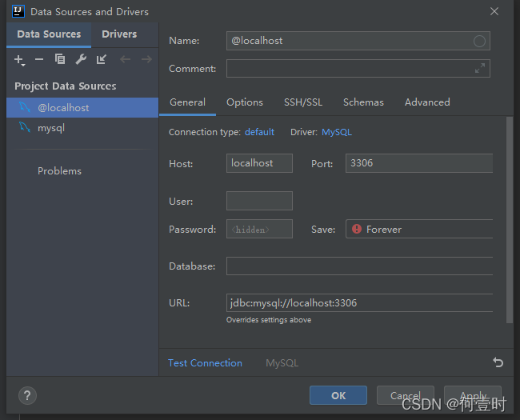The width and height of the screenshot is (520, 420).
Task: Click the Make Global arrow icon
Action: pos(102,59)
